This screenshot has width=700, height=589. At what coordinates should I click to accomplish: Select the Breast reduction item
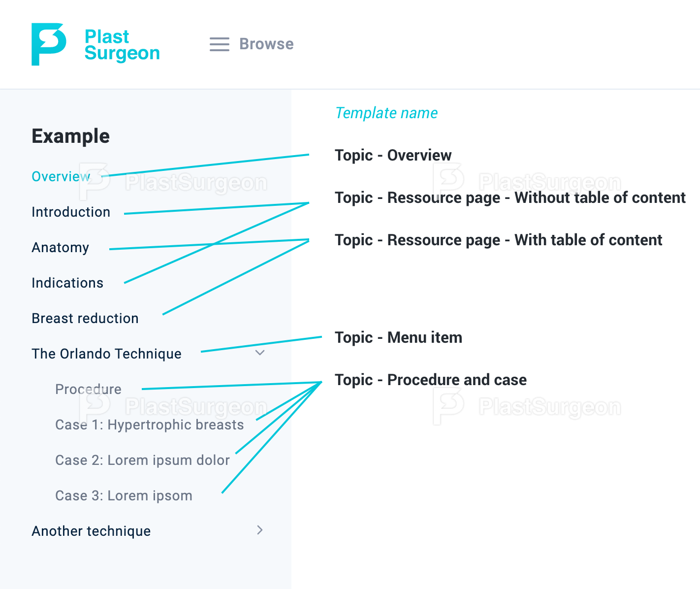pos(85,318)
